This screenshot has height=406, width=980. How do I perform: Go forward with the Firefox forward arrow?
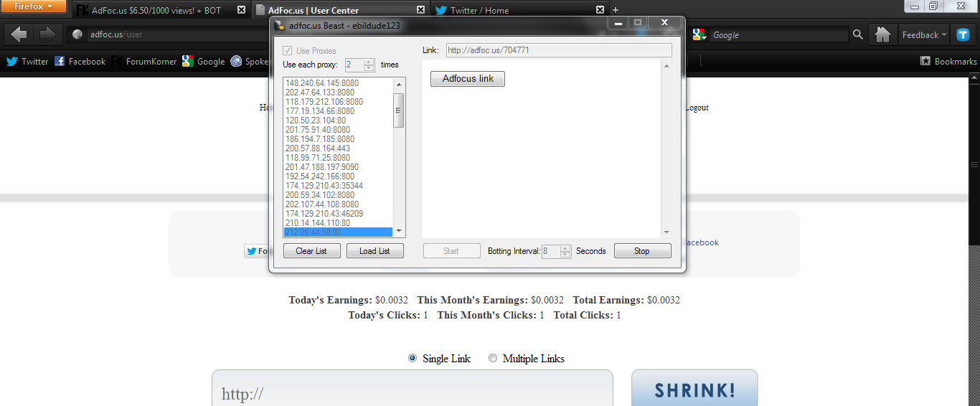(47, 34)
